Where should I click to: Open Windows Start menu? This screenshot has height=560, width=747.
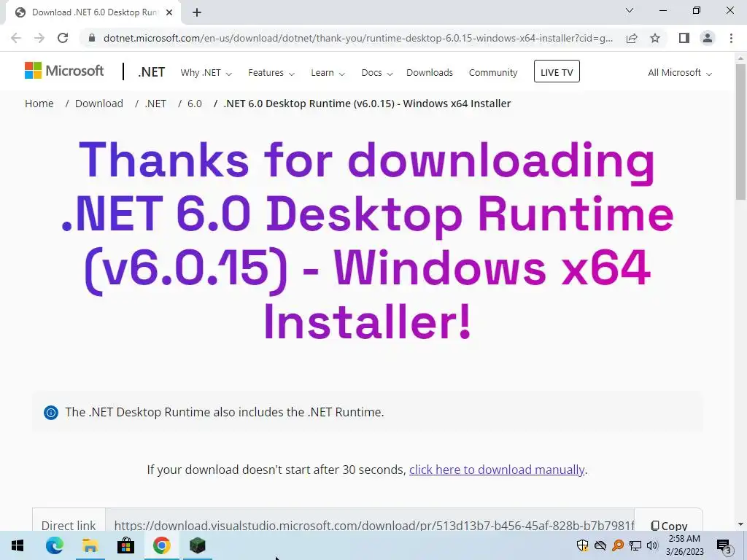point(18,545)
